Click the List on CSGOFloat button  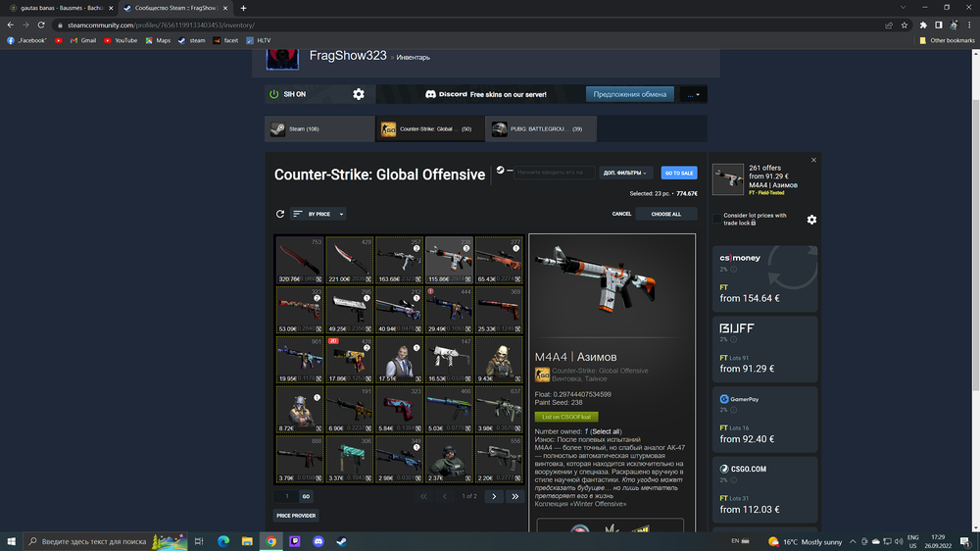(x=565, y=417)
